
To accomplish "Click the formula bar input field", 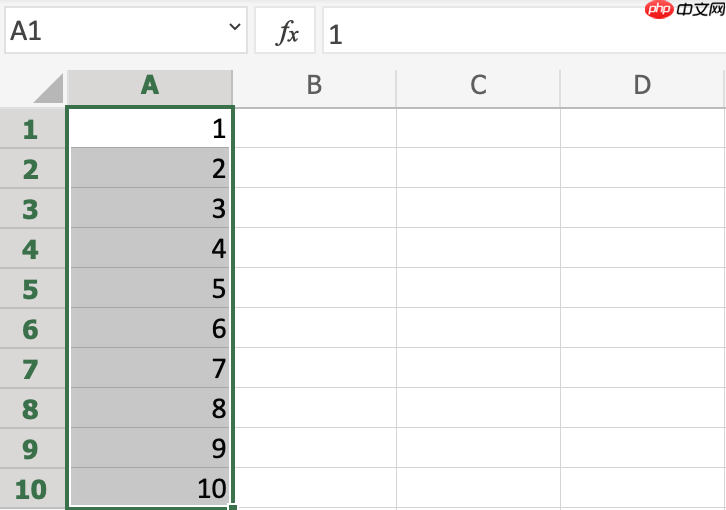I will click(x=524, y=31).
